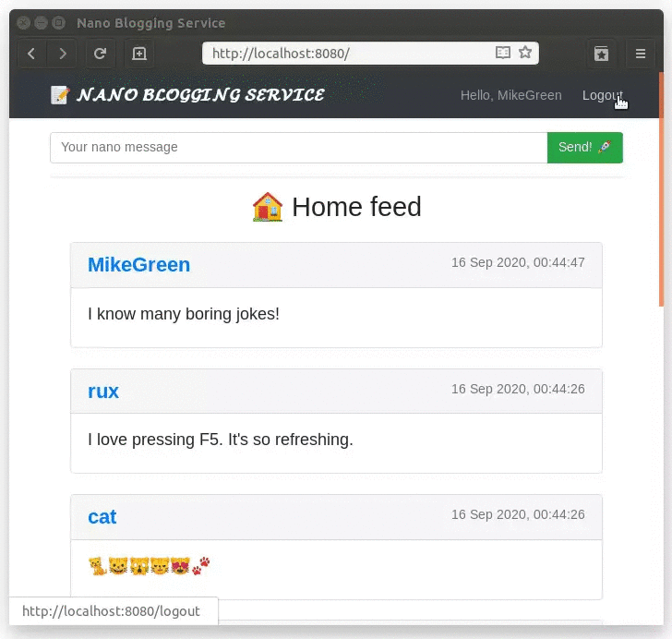Click the notepad logo icon in the header
This screenshot has height=639, width=672.
coord(60,95)
